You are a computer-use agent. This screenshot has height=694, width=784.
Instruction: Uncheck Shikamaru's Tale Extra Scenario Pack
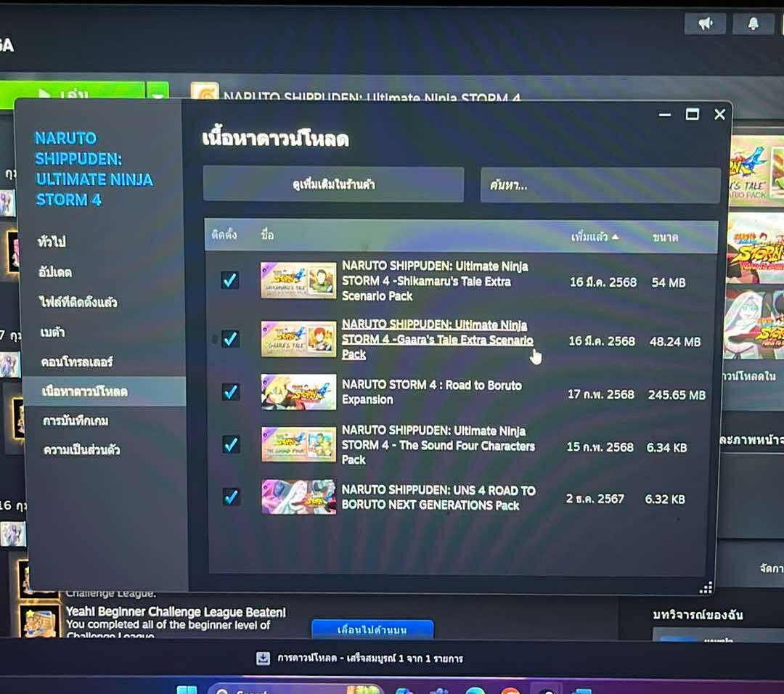pyautogui.click(x=230, y=280)
